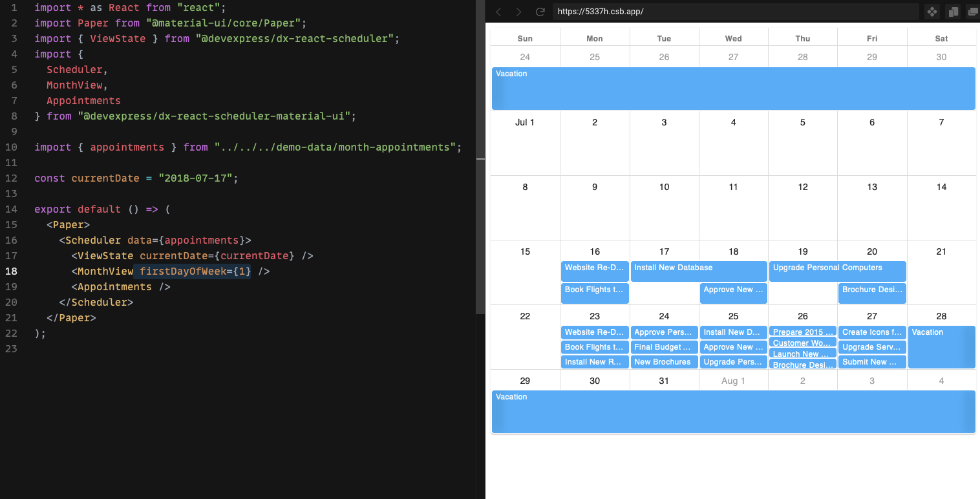The image size is (980, 499).
Task: Open the 'Final Budget ...' appointment
Action: 664,347
